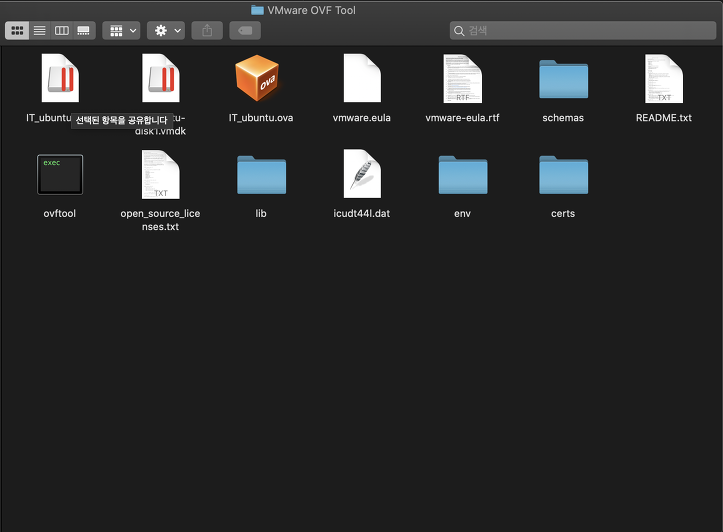Click the open_source_licenses.txt name label
Image resolution: width=723 pixels, height=532 pixels.
point(160,220)
